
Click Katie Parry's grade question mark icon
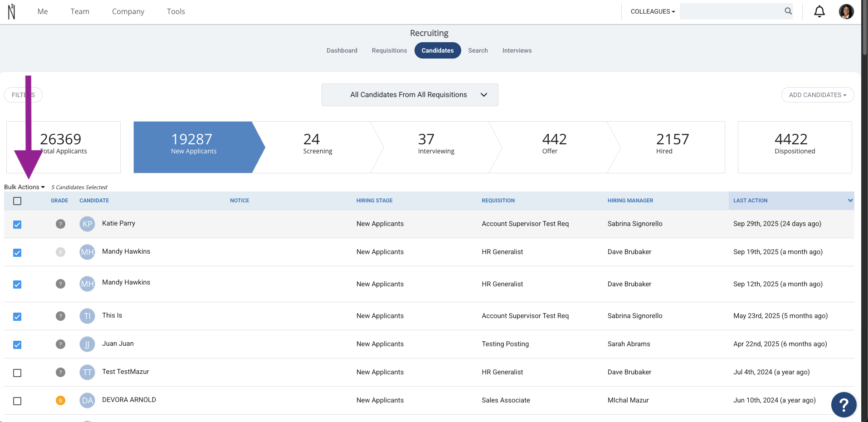coord(60,224)
